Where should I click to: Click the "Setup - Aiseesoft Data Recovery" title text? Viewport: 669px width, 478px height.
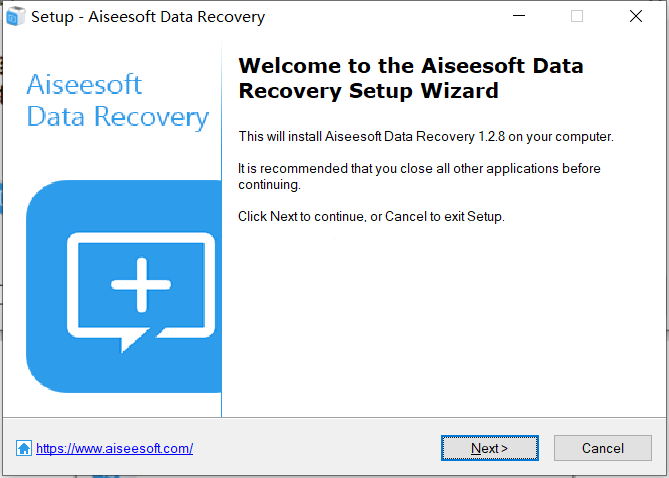148,17
